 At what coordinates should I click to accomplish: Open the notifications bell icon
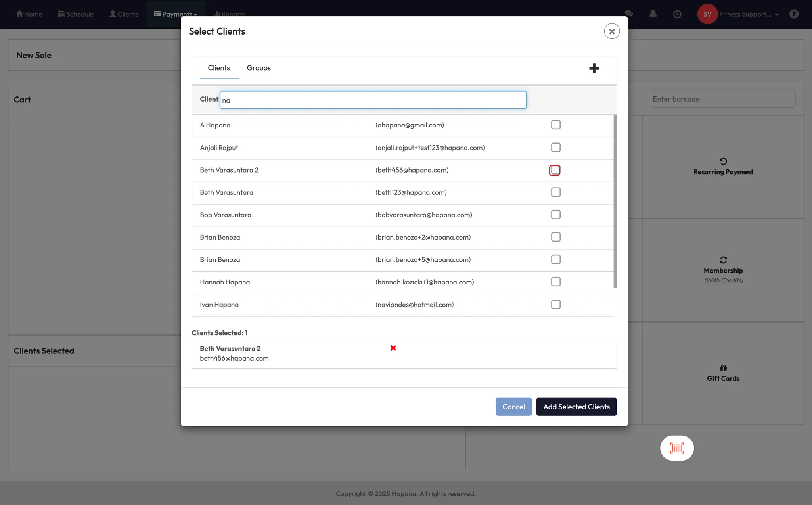(x=653, y=14)
